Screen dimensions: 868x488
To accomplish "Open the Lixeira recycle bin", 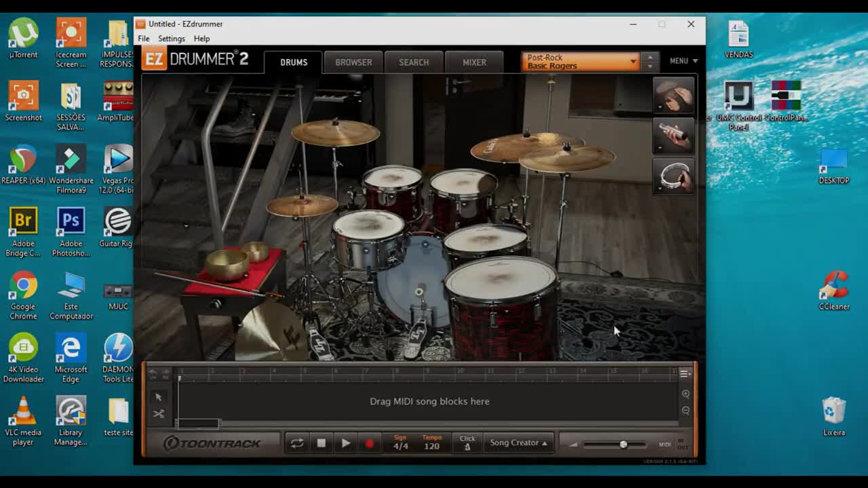I will pos(834,417).
